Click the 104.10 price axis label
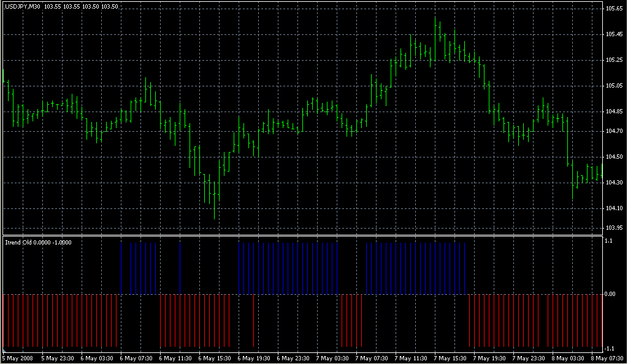This screenshot has width=628, height=364. pos(614,208)
